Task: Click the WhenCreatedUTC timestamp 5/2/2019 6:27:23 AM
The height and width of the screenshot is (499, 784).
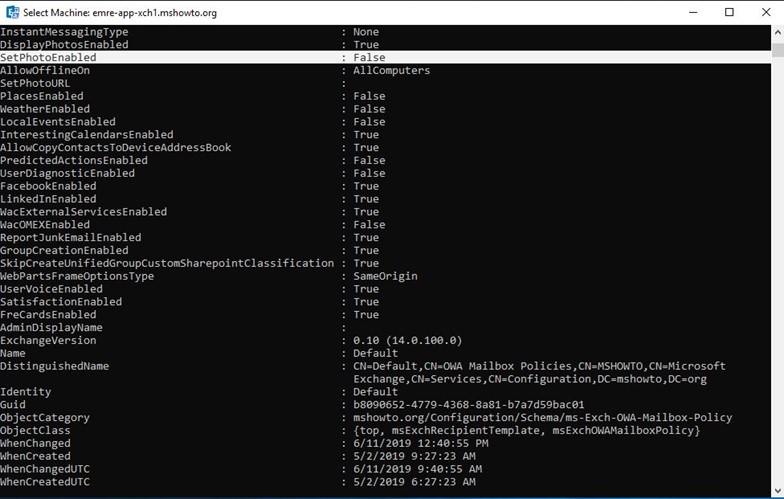Action: point(414,482)
